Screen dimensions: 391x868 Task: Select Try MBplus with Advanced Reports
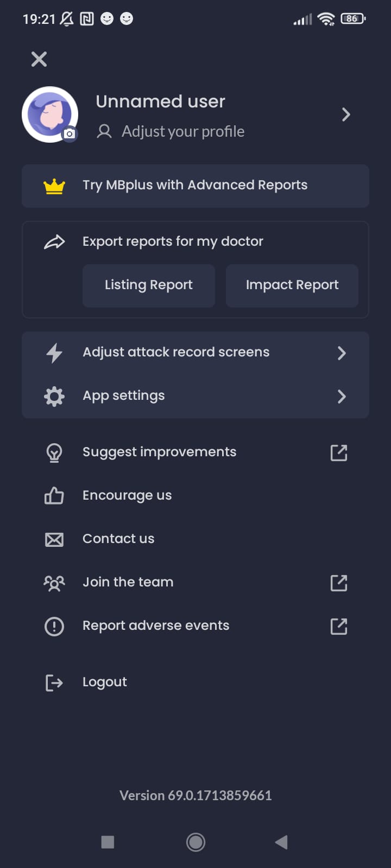(x=195, y=186)
